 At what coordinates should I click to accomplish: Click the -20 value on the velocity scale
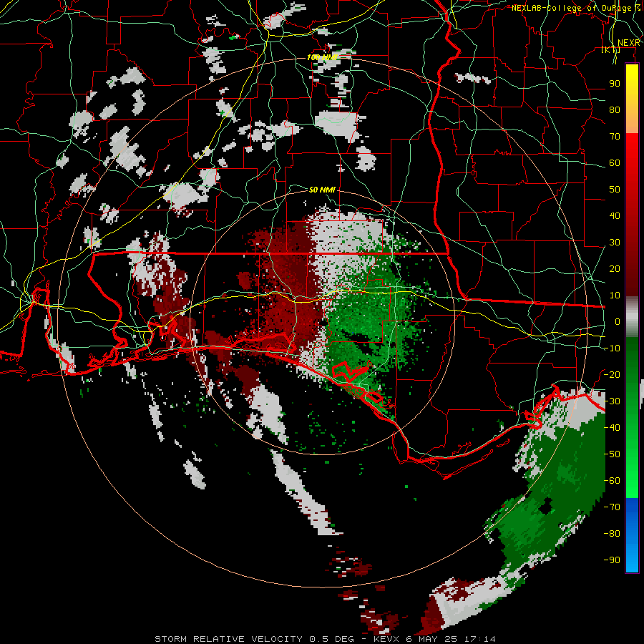pos(612,374)
